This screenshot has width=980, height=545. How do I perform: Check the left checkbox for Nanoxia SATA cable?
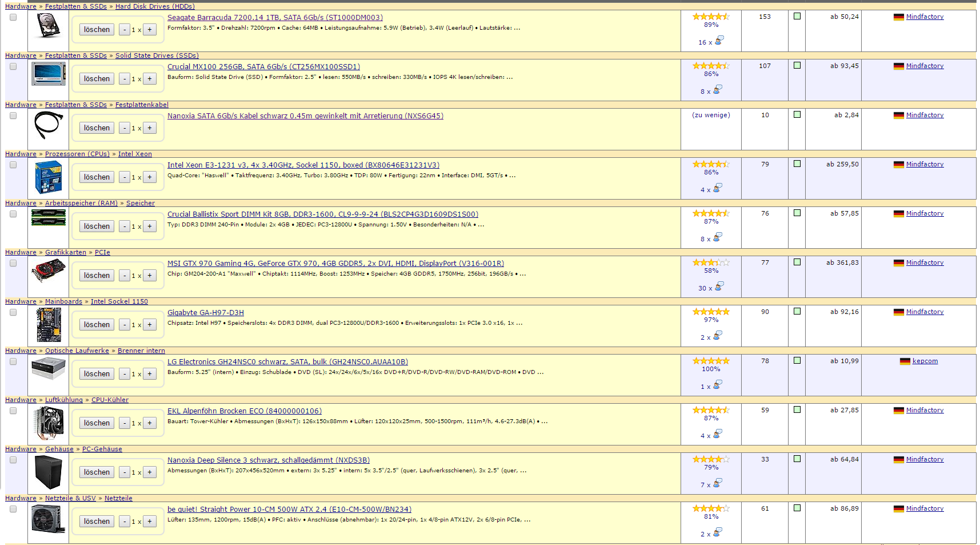point(13,116)
